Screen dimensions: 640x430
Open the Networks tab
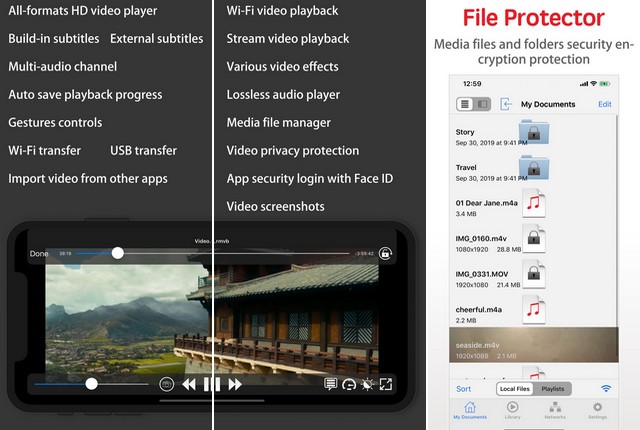[x=555, y=410]
